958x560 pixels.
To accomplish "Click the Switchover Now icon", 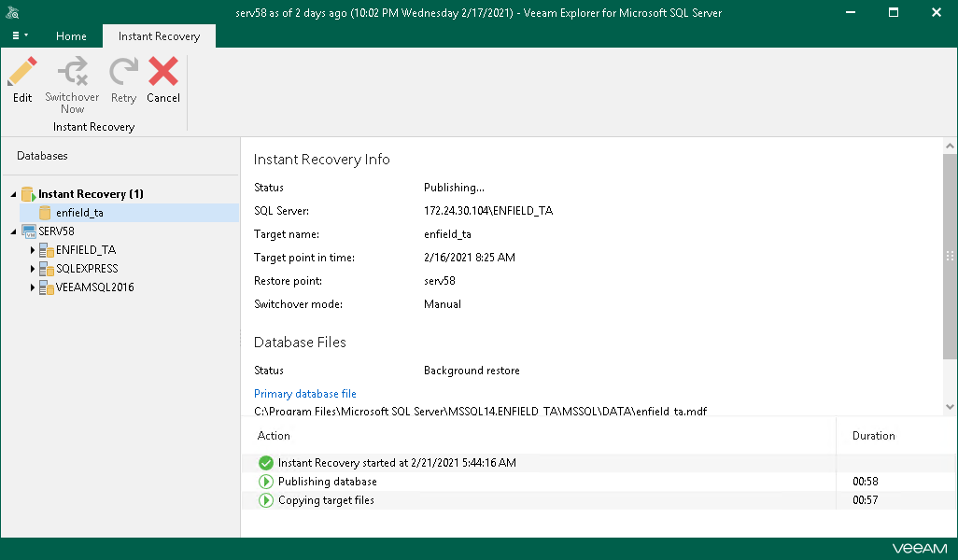I will pyautogui.click(x=72, y=72).
